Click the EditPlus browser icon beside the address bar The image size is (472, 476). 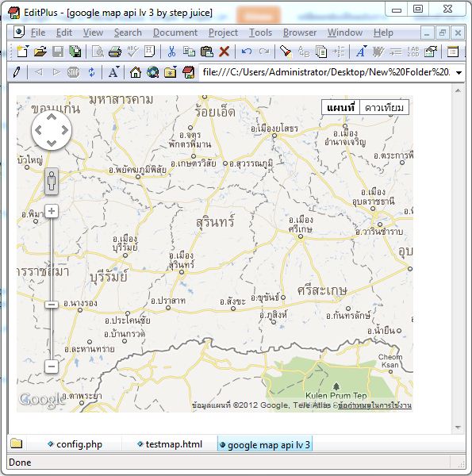pos(188,72)
